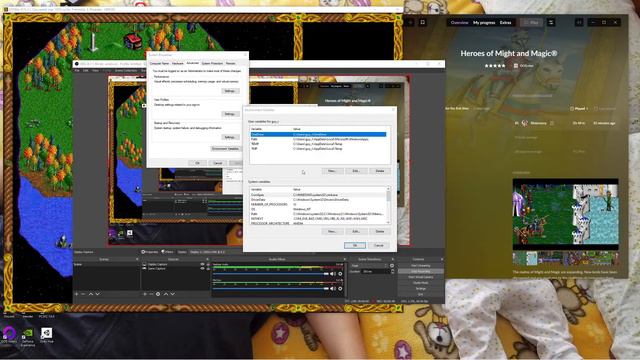
Task: Toggle lock for Game Capture source
Action: coord(208,269)
